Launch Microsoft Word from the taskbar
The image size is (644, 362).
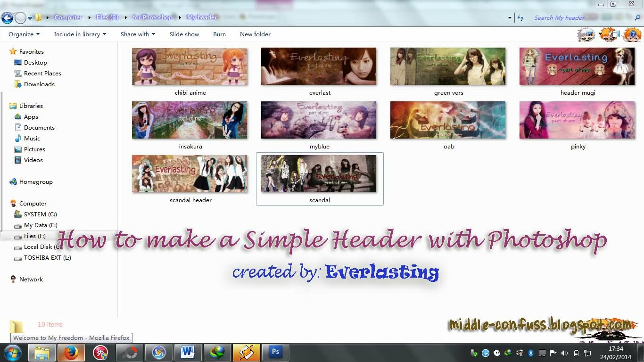pyautogui.click(x=188, y=352)
